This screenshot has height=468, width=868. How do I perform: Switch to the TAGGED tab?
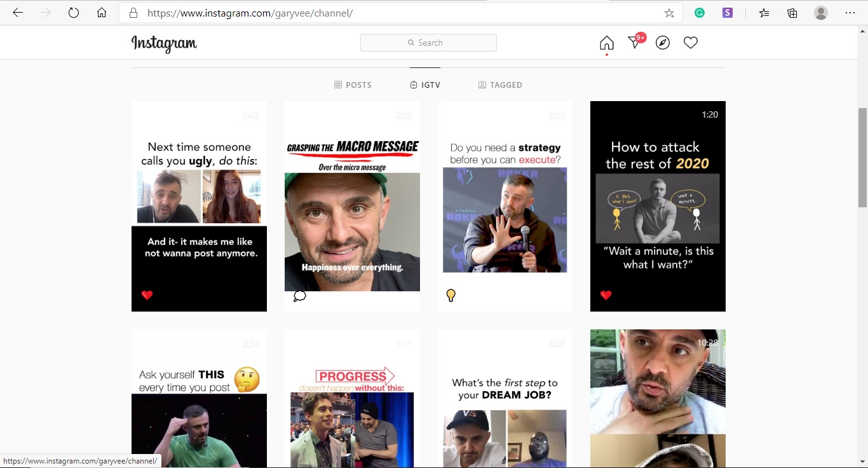[x=500, y=85]
